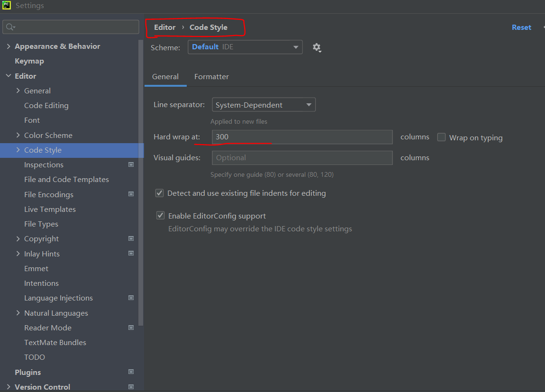
Task: Click Editor in the breadcrumb
Action: click(165, 27)
